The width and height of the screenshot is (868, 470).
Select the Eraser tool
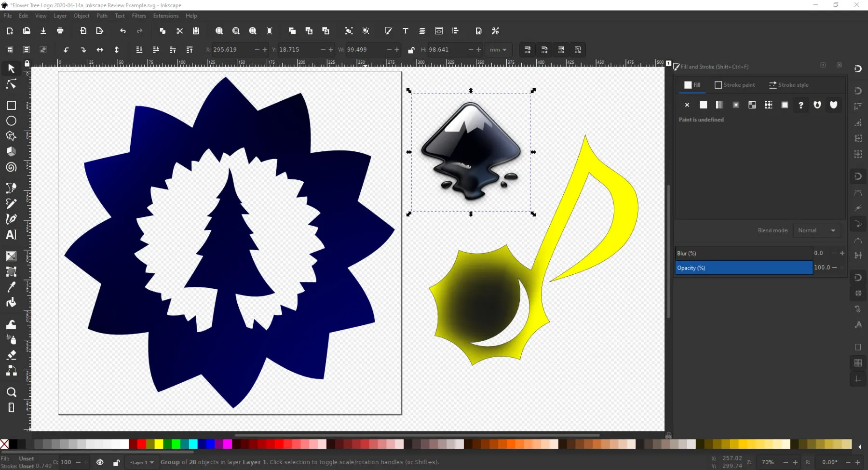(x=11, y=355)
